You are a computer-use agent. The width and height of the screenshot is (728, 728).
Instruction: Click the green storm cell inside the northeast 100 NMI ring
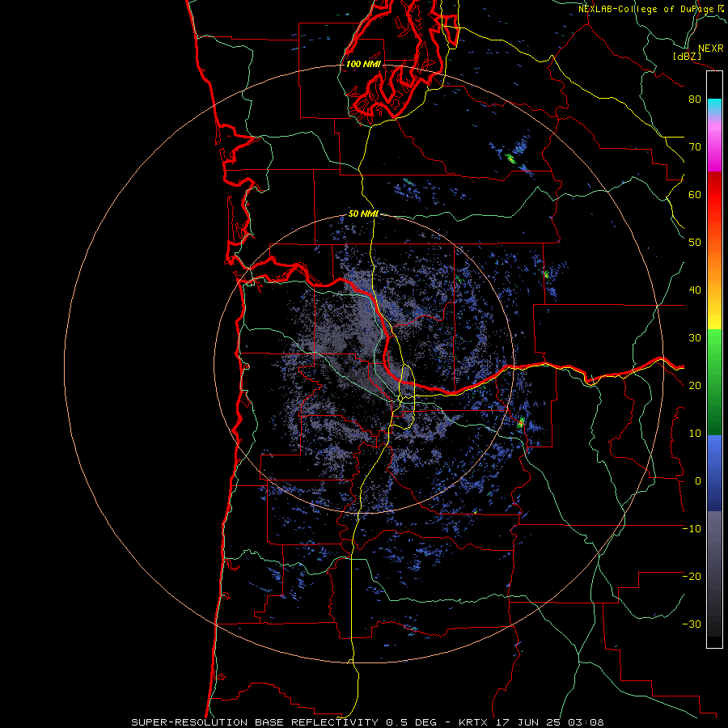pos(510,159)
